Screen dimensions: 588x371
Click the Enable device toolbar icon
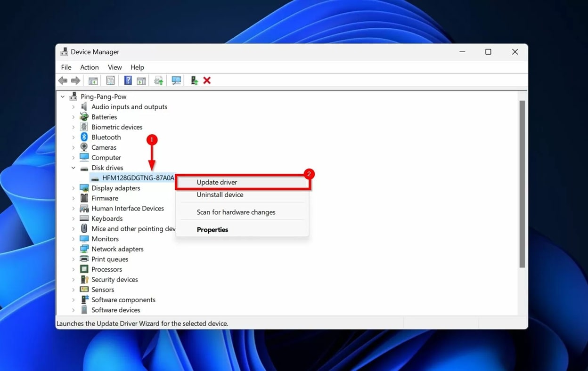194,81
